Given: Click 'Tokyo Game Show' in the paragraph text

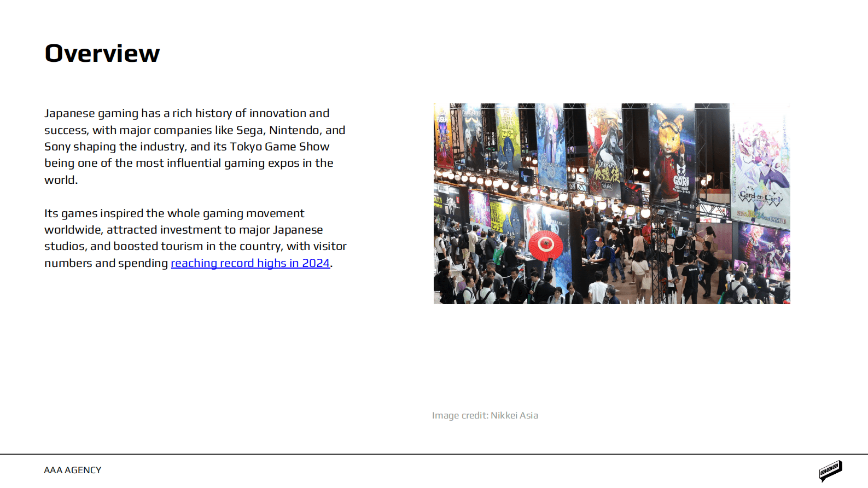Looking at the screenshot, I should pos(279,147).
